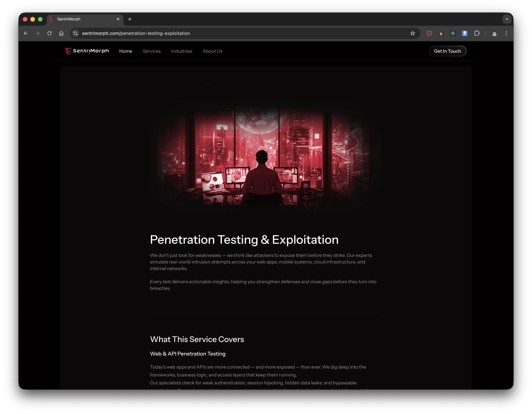Open a new browser tab
The image size is (532, 414).
click(130, 19)
